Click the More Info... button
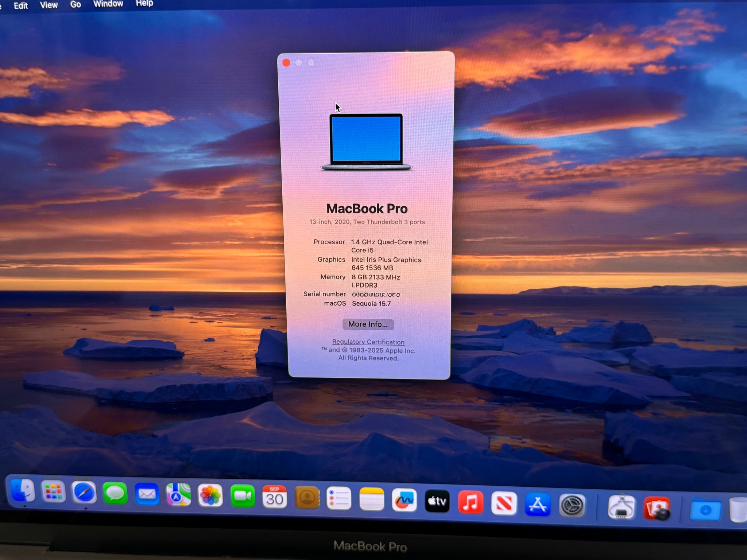This screenshot has width=747, height=560. [368, 324]
